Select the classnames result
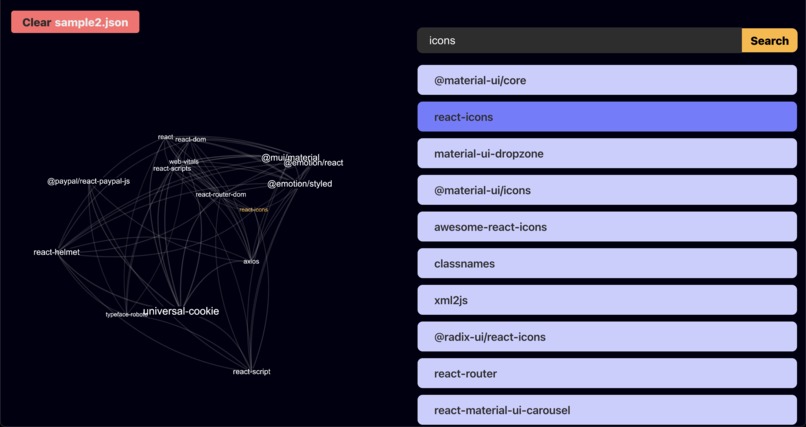This screenshot has height=427, width=806. click(607, 264)
